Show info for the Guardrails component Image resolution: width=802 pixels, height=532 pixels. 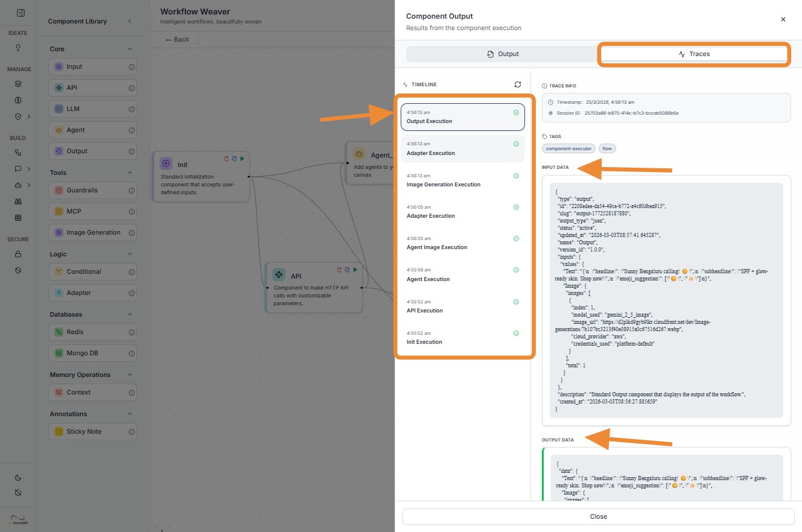pyautogui.click(x=132, y=191)
